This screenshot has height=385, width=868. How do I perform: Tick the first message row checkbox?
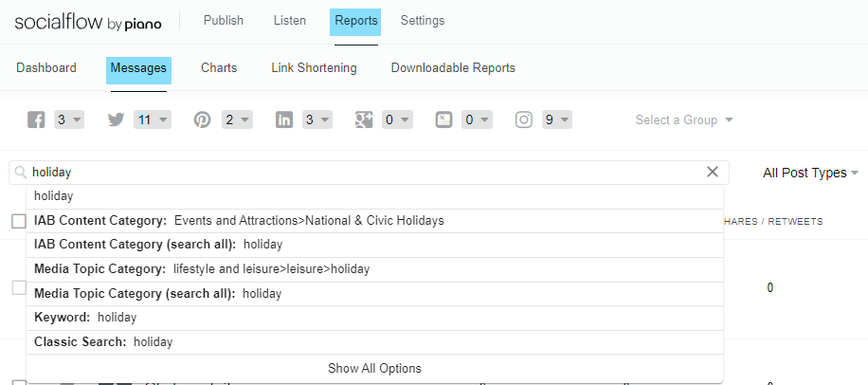pyautogui.click(x=19, y=287)
